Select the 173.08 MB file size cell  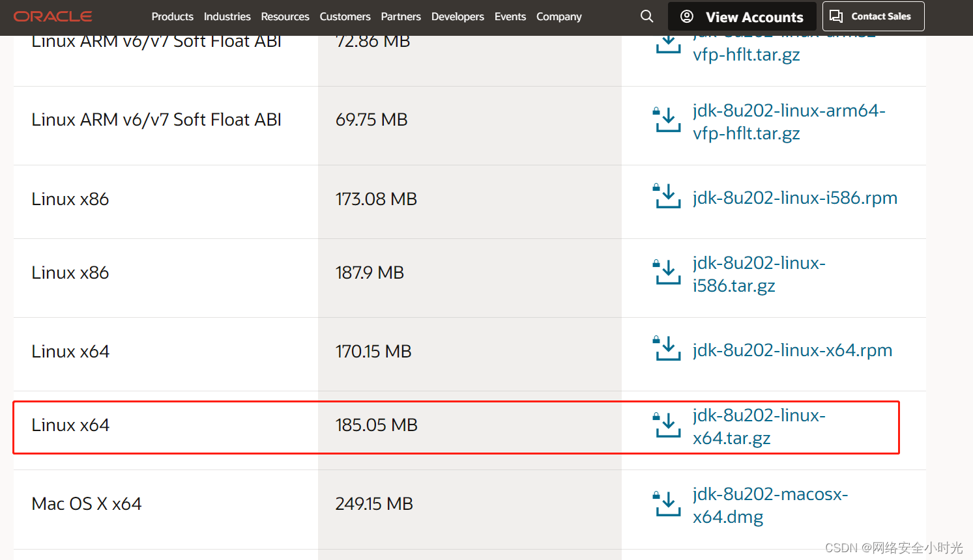tap(470, 202)
